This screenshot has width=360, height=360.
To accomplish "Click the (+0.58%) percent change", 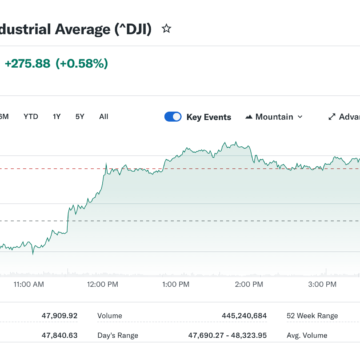I will tap(82, 63).
